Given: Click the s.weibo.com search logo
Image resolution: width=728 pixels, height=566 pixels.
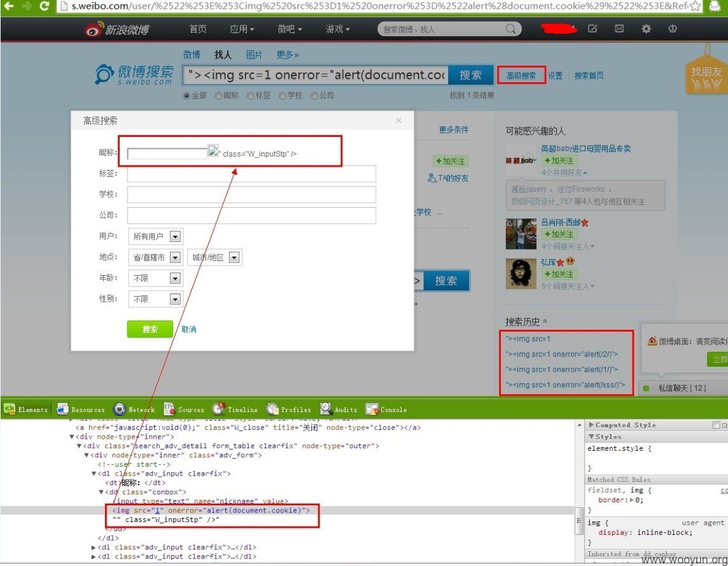Looking at the screenshot, I should [x=134, y=74].
